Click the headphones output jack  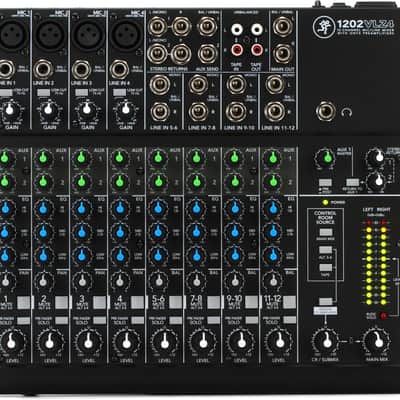(326, 112)
